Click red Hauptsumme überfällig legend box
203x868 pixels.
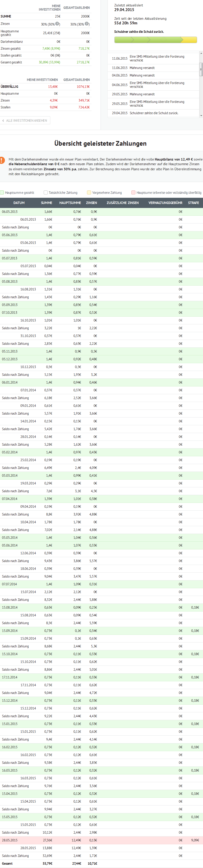tap(133, 193)
